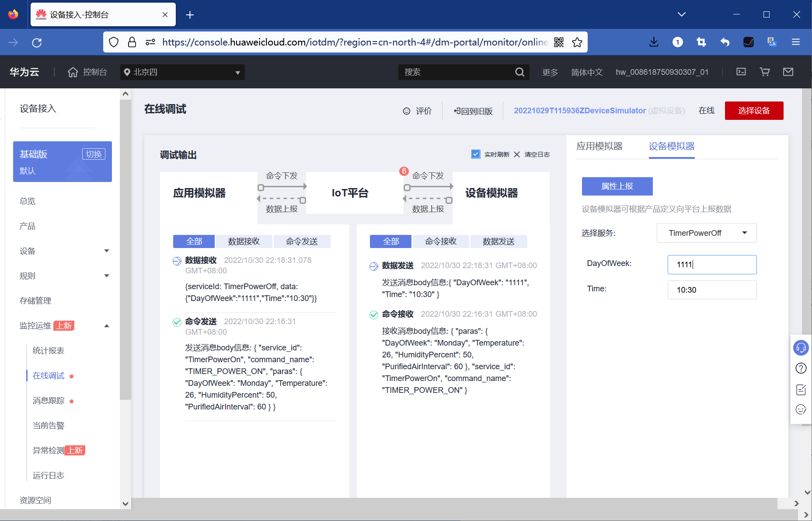Screen dimensions: 812x521
Task: Open the customer service headset icon
Action: click(801, 348)
